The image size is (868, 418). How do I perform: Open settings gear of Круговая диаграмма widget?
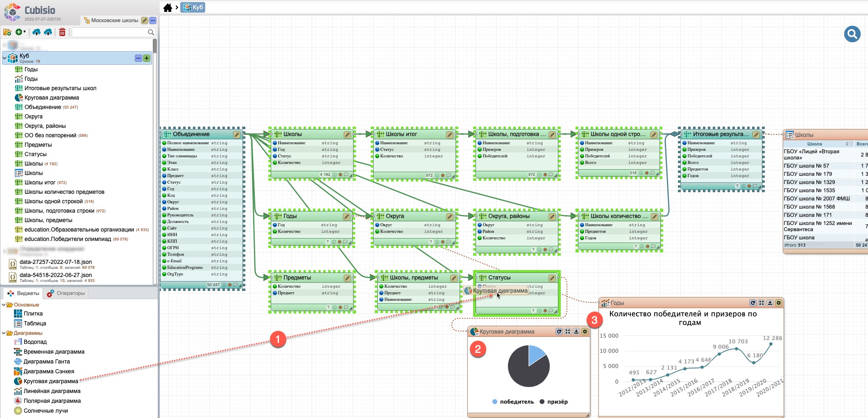coord(585,332)
